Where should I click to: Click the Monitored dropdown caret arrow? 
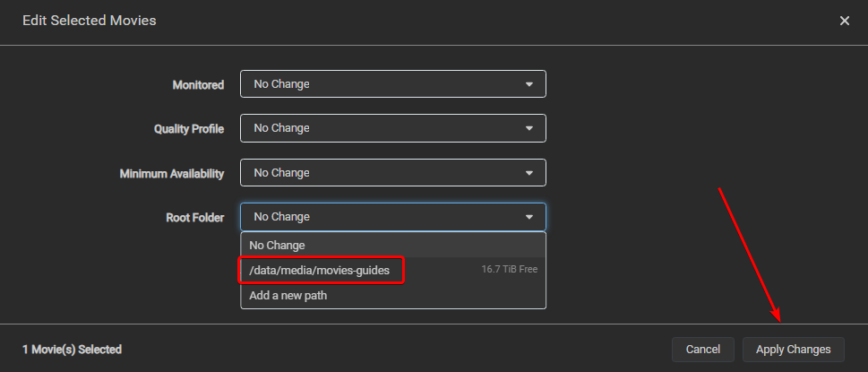click(529, 84)
